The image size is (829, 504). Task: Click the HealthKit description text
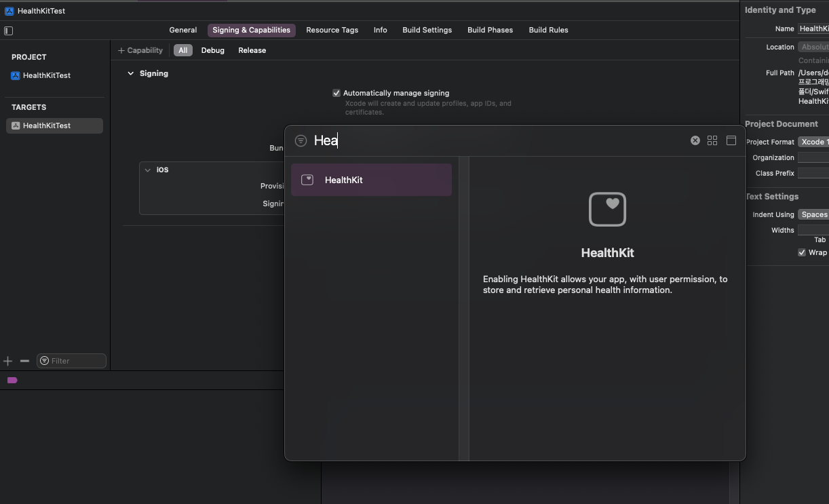click(x=605, y=284)
